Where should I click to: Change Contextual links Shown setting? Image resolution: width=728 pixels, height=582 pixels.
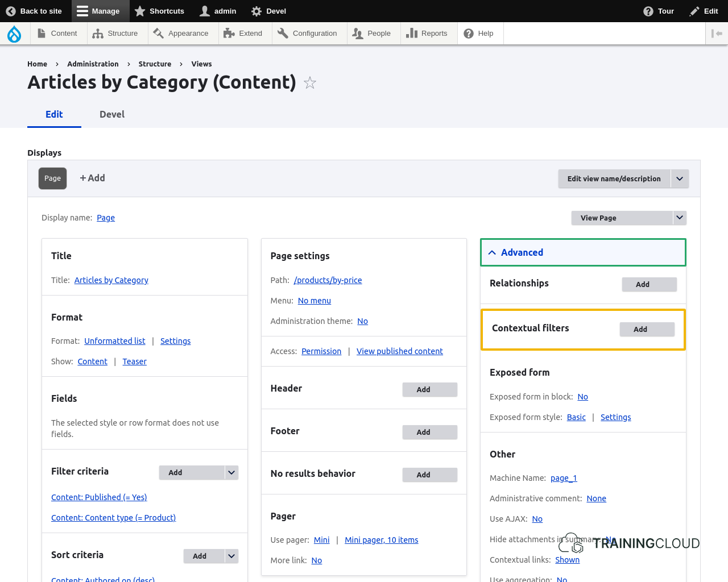(568, 560)
